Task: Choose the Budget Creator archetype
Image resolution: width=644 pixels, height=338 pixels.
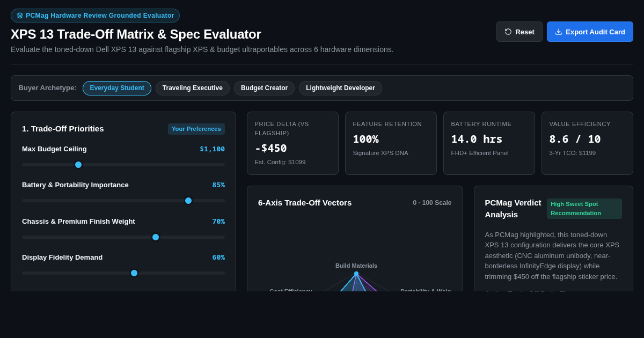Action: [x=264, y=88]
